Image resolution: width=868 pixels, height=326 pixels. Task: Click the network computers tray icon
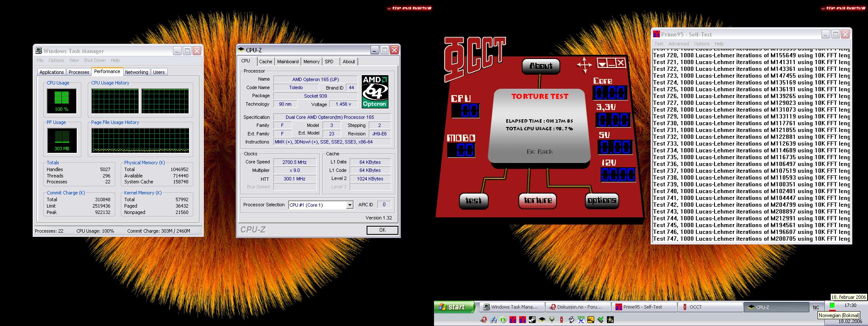[x=493, y=320]
